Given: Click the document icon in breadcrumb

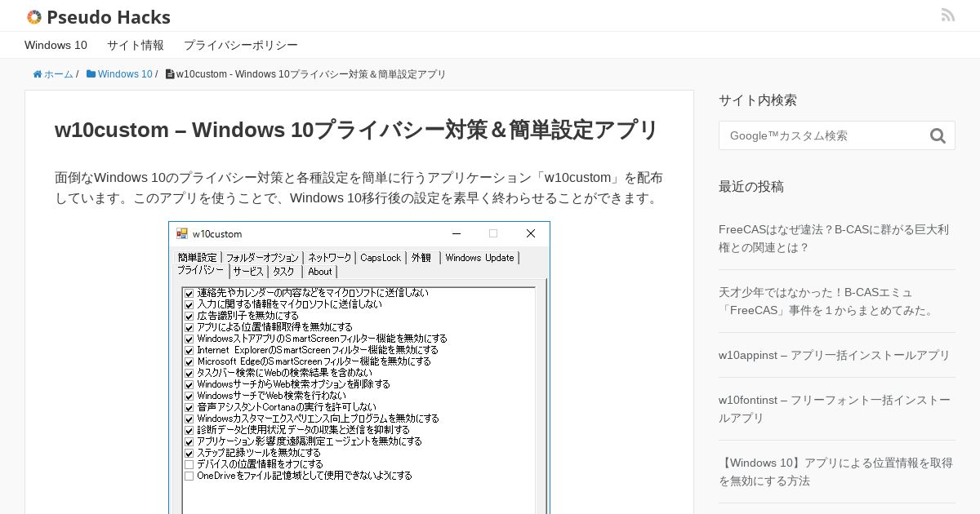Looking at the screenshot, I should click(x=170, y=74).
